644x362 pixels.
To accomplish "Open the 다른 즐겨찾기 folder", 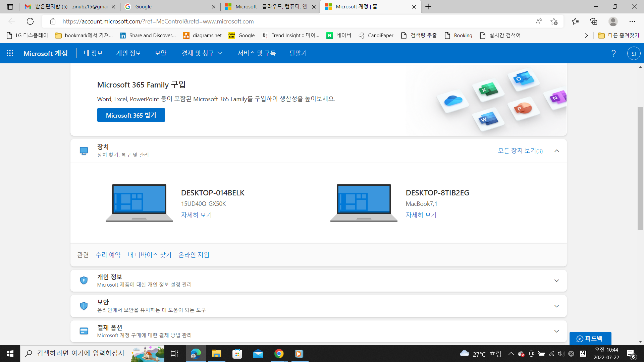I will pos(619,36).
